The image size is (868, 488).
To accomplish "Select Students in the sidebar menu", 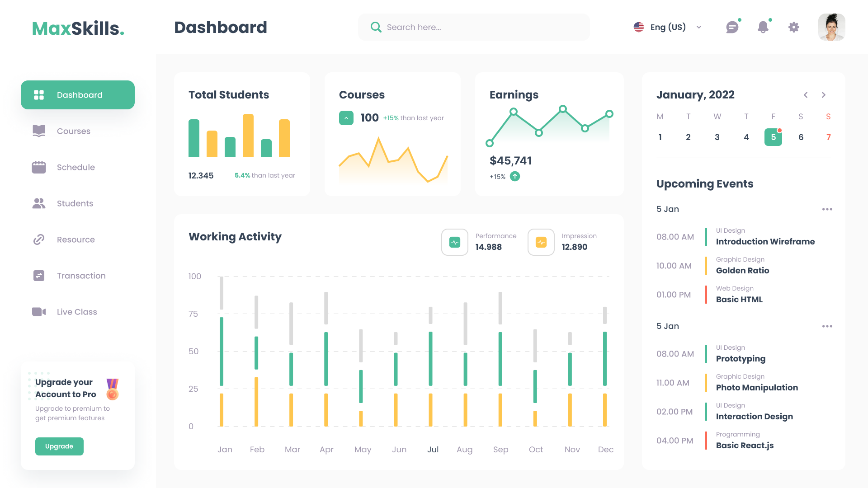I will point(75,203).
